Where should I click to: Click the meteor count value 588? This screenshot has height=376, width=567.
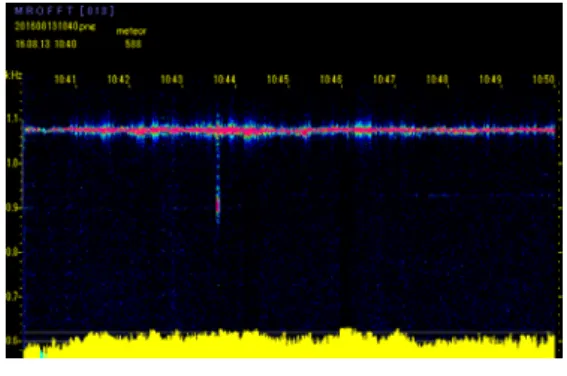click(133, 44)
